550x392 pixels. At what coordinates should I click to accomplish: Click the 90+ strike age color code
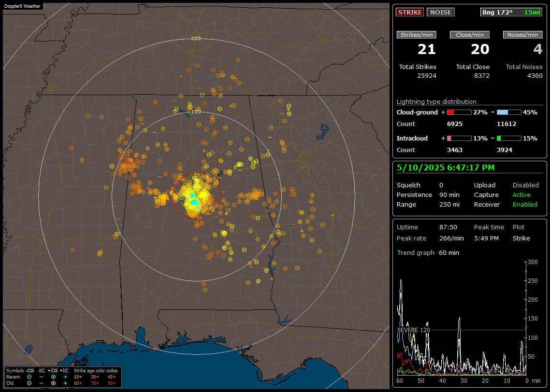(112, 383)
